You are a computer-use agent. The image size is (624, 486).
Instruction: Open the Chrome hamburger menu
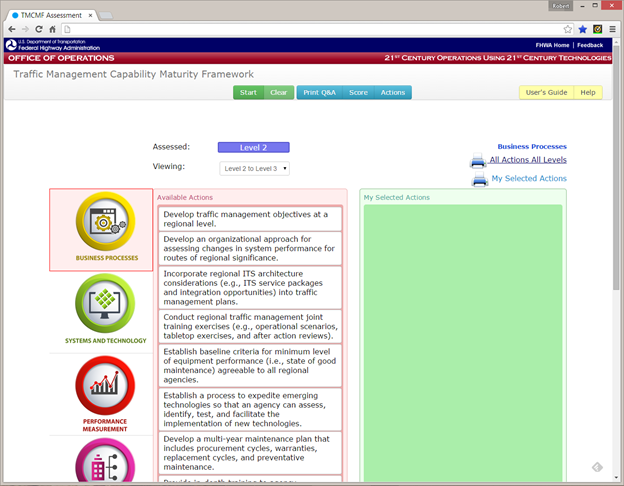(x=612, y=29)
